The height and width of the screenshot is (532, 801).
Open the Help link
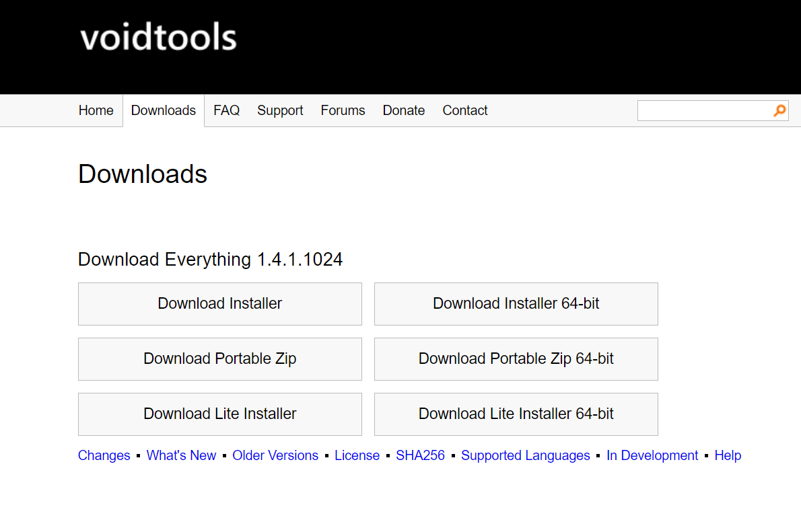tap(728, 455)
